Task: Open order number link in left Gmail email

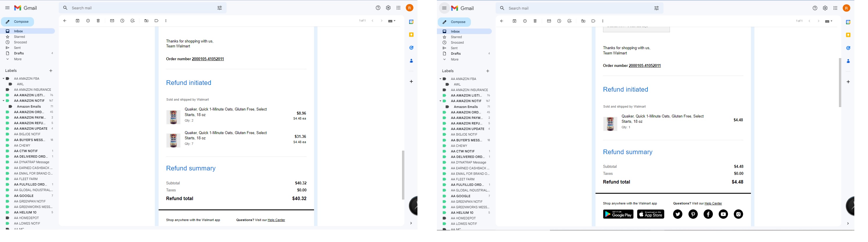Action: click(208, 59)
